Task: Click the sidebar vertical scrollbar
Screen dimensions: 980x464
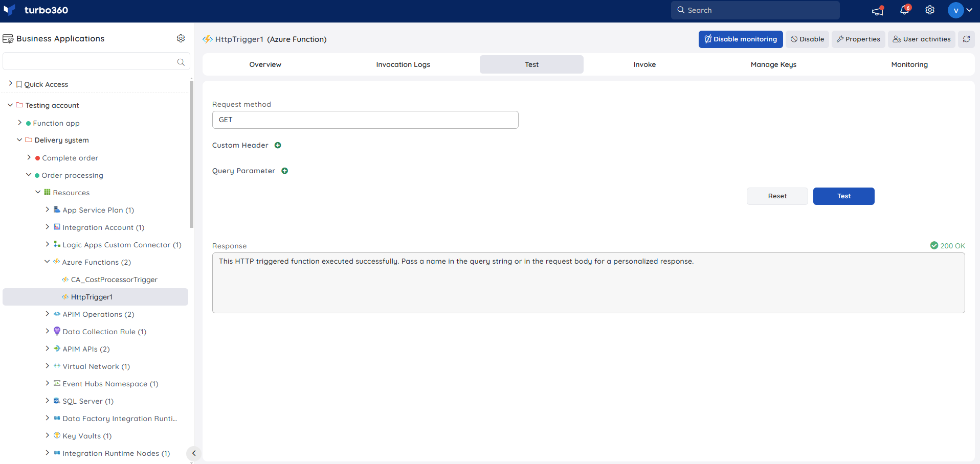Action: point(192,153)
